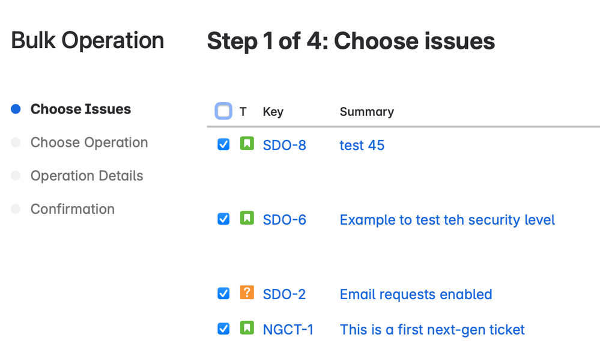The image size is (600, 364).
Task: Go to the Operation Details step
Action: 86,176
